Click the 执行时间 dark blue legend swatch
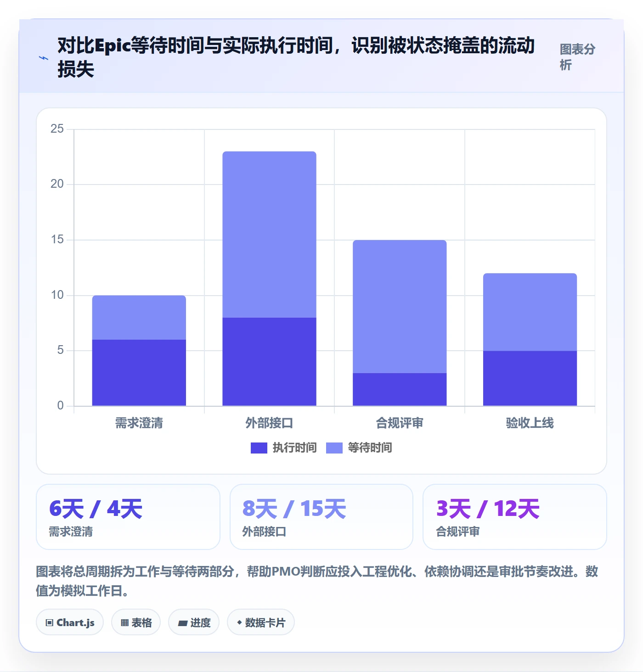The image size is (643, 672). point(259,448)
